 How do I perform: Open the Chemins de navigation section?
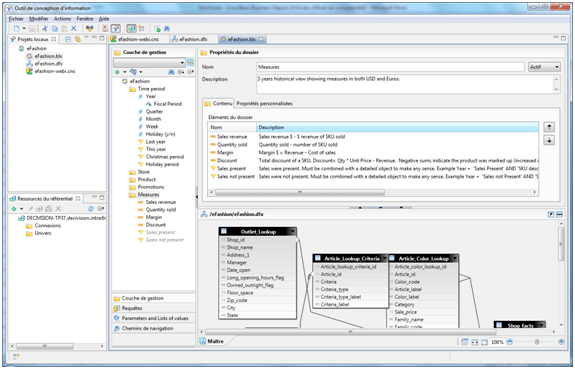tap(154, 328)
